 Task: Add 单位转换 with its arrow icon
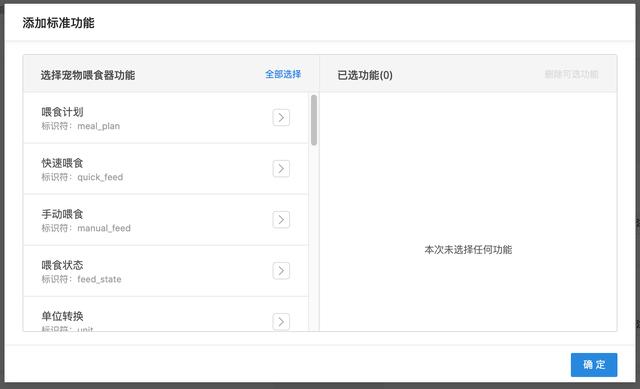[x=281, y=322]
